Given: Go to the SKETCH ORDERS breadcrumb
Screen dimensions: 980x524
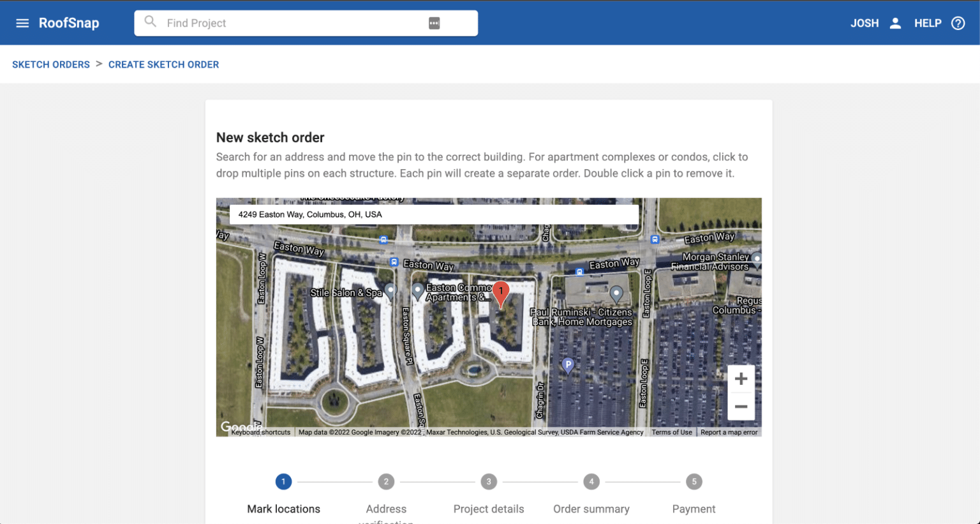Looking at the screenshot, I should (51, 64).
